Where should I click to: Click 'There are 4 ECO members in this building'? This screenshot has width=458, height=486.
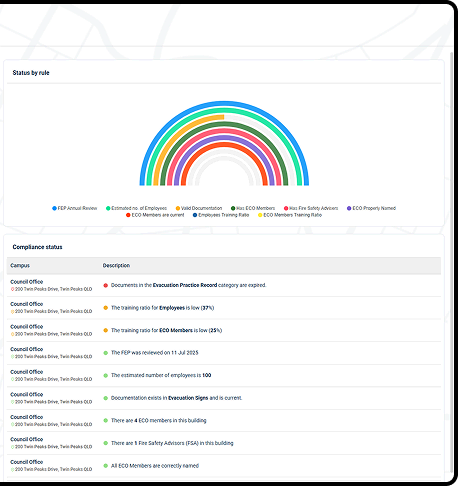(x=159, y=421)
